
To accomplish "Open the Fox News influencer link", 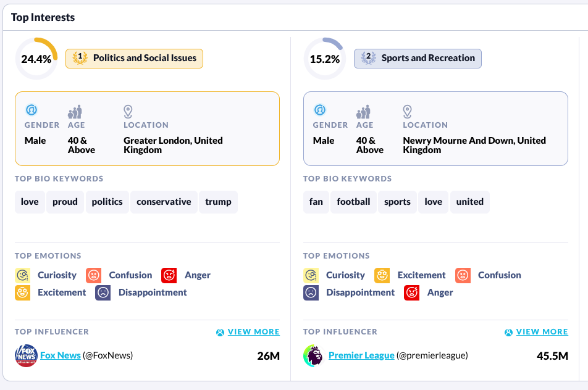I will 61,355.
